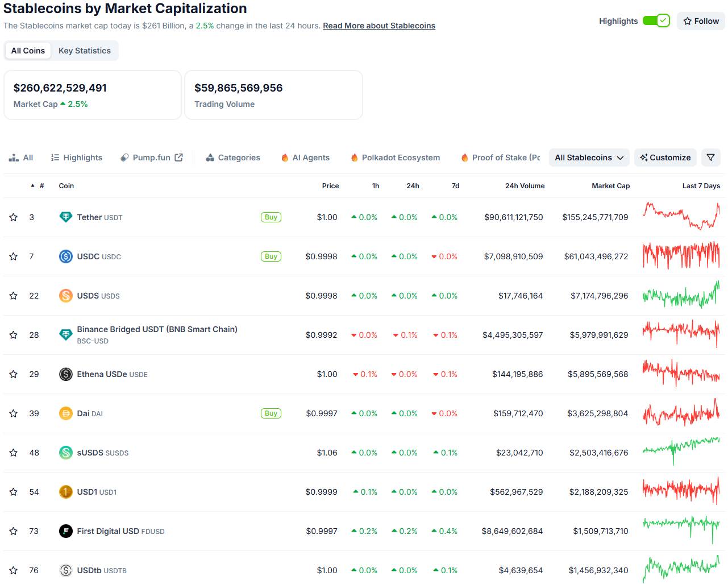Open the Pump.fun external link tab
Screen dimensions: 728x584
point(152,158)
